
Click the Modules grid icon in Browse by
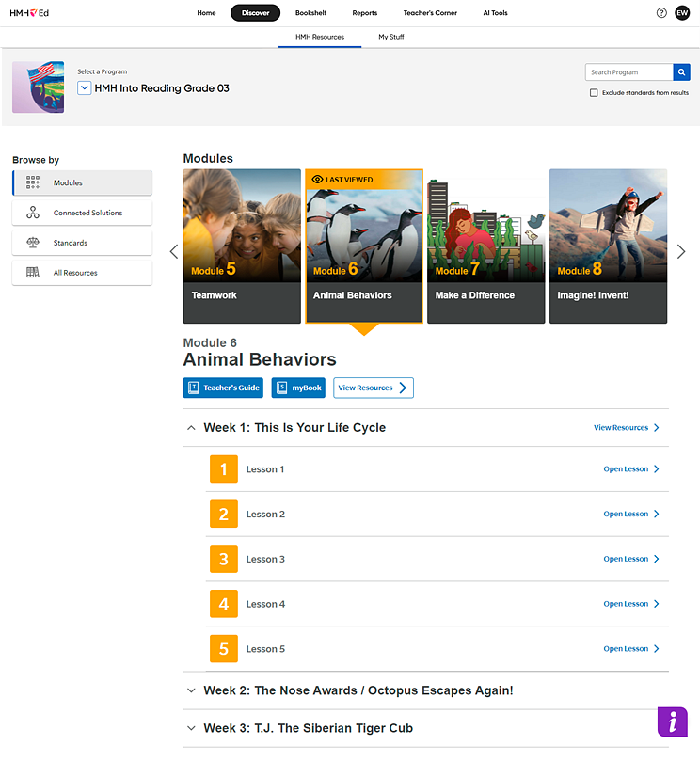pos(33,182)
